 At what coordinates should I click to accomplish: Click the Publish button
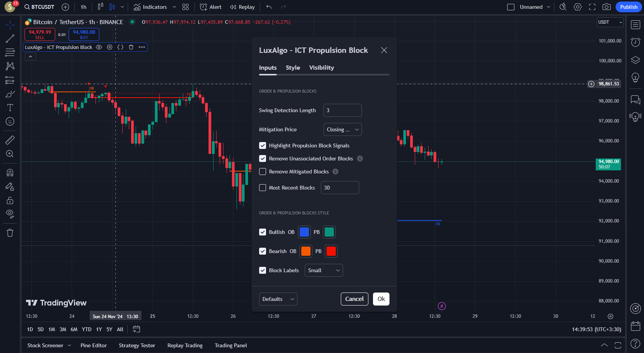[629, 7]
